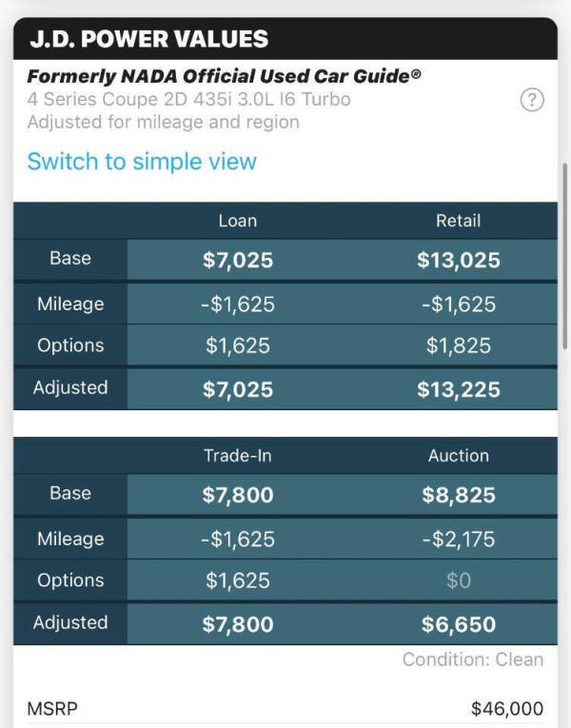This screenshot has height=728, width=571.
Task: Click the vertical scrollbar on the right
Action: click(565, 257)
